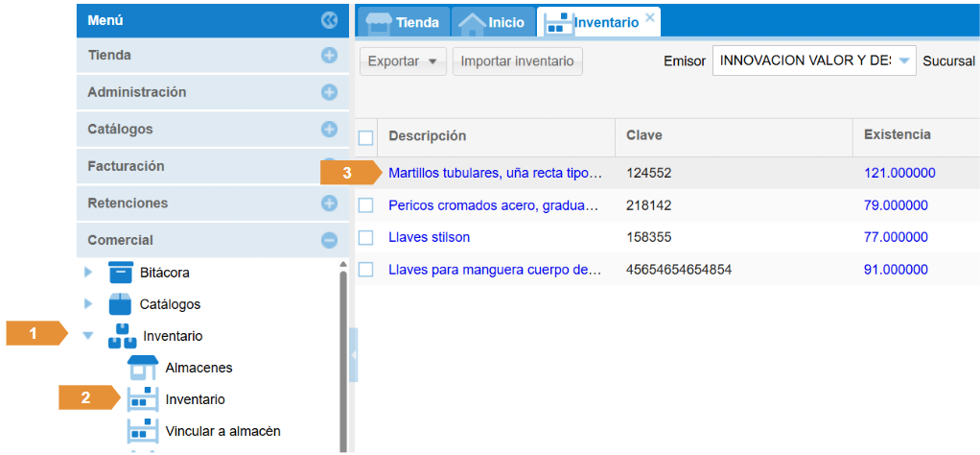980x455 pixels.
Task: Select the Bitácora tree item label
Action: pos(164,273)
